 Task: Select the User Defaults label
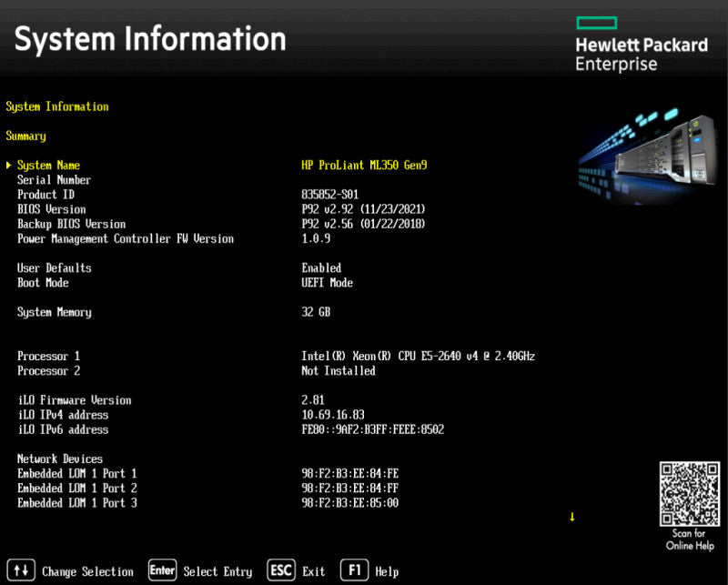pos(55,267)
